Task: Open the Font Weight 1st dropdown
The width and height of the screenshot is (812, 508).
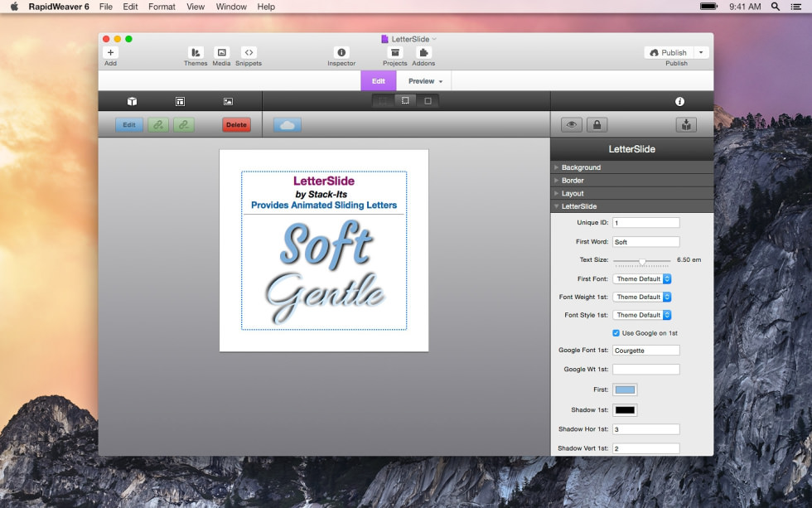Action: [x=642, y=297]
